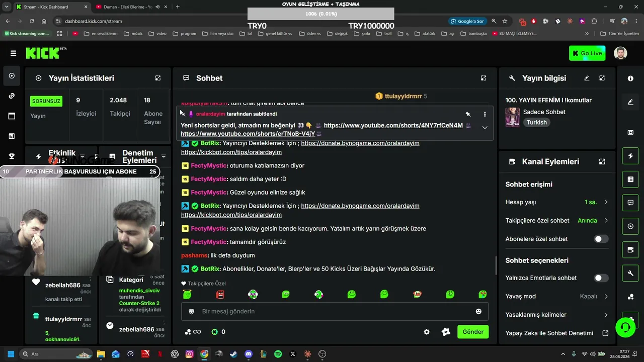
Task: Pop out the Sohbet chat panel
Action: (x=484, y=78)
